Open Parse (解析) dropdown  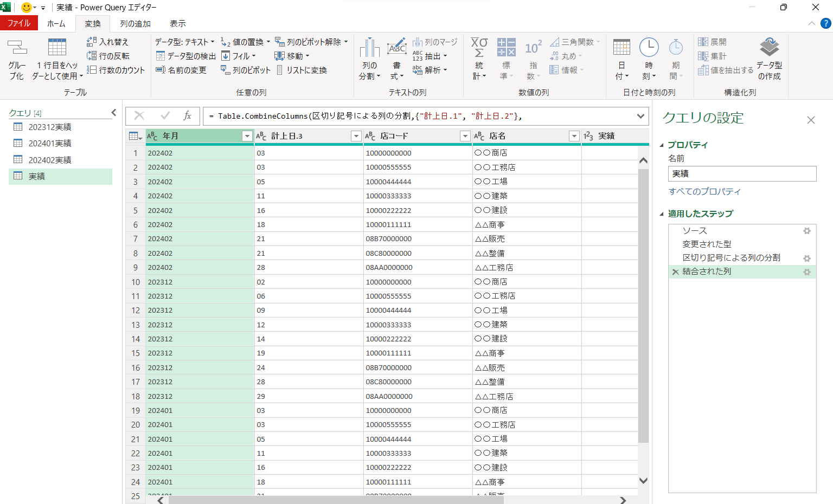430,70
